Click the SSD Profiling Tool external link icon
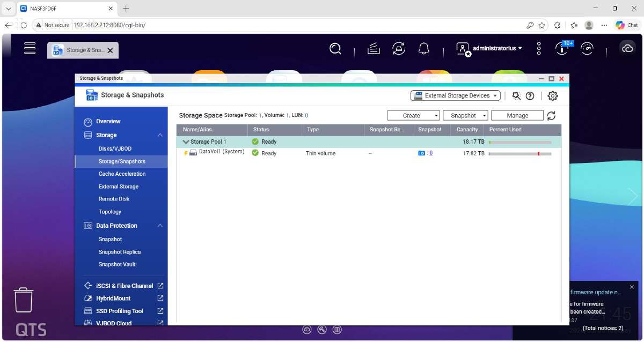 pyautogui.click(x=160, y=311)
